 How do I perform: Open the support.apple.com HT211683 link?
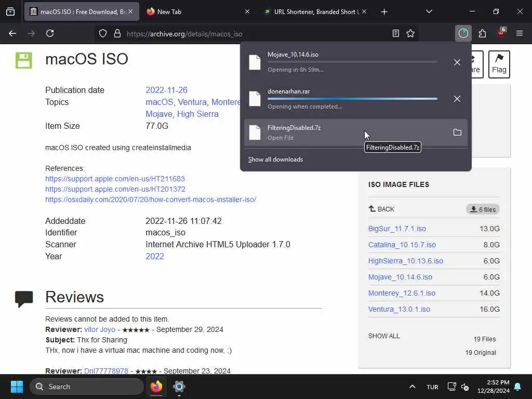click(x=115, y=179)
